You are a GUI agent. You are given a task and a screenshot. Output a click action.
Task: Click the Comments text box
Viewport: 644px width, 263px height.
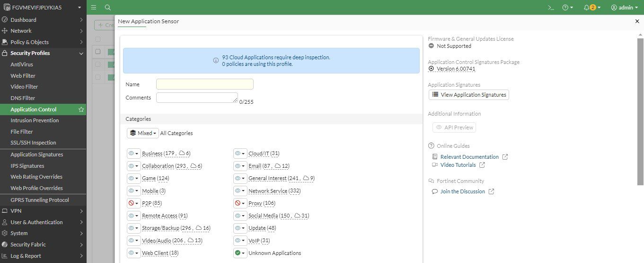click(x=197, y=98)
